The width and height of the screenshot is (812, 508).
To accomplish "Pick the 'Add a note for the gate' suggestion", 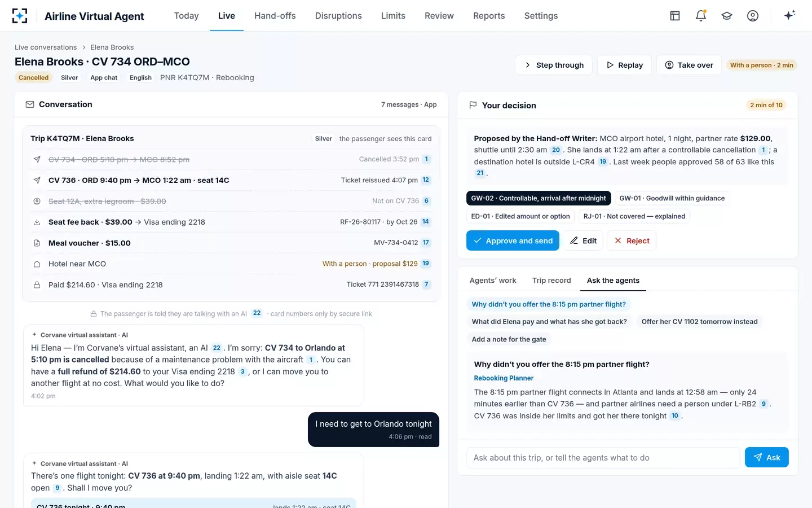I will click(509, 339).
